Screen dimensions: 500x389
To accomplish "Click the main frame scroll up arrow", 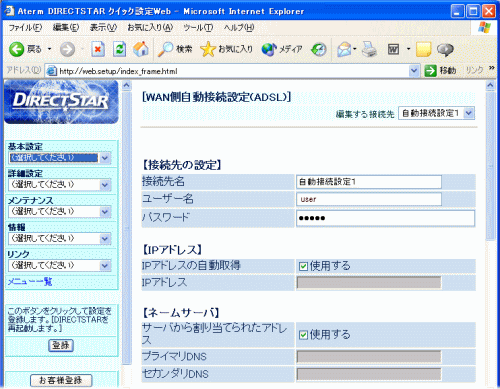I will 490,85.
